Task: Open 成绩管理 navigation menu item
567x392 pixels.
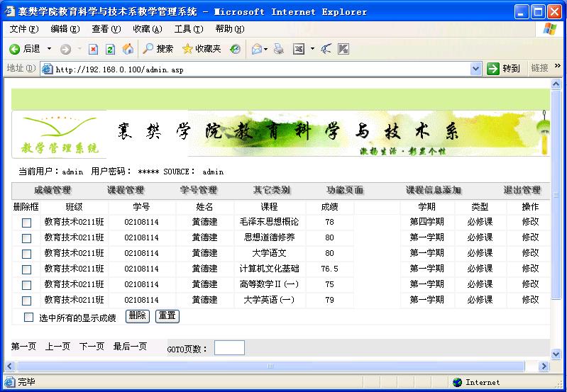Action: point(52,190)
